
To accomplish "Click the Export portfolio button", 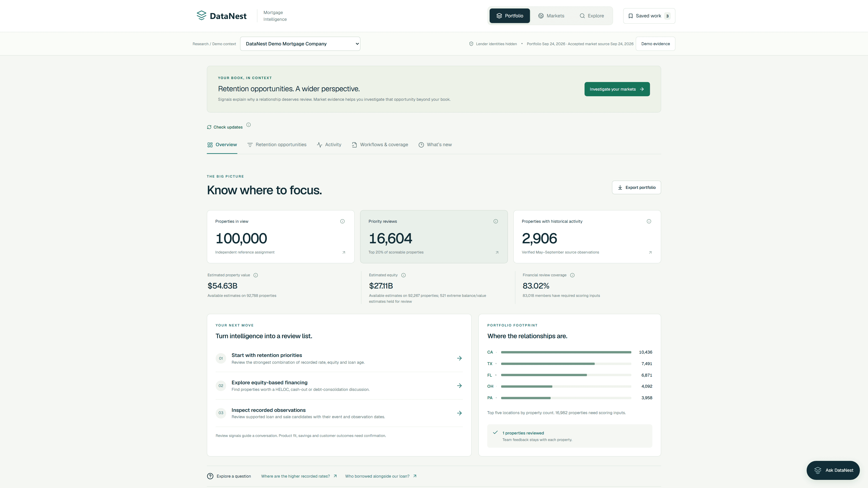I will tap(636, 188).
